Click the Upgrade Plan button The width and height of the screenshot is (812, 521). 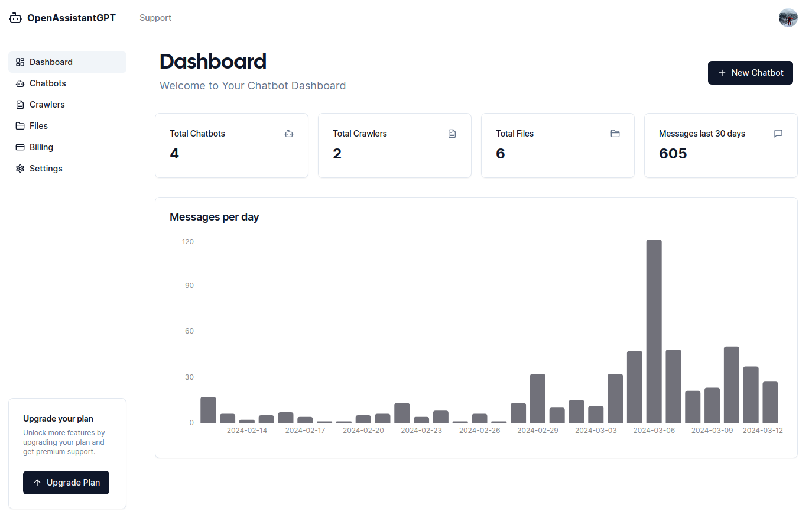pyautogui.click(x=66, y=482)
